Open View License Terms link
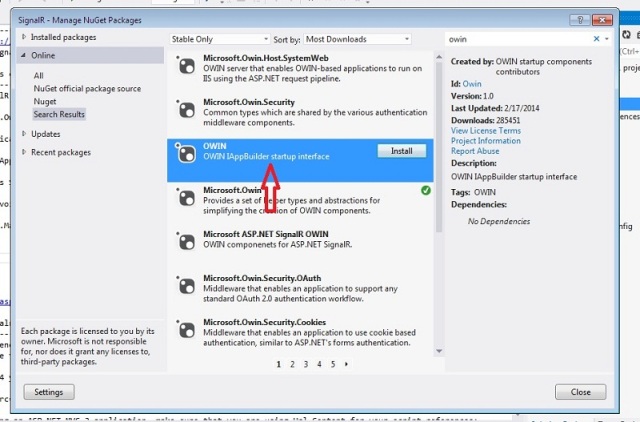Viewport: 640px width, 422px height. [486, 131]
